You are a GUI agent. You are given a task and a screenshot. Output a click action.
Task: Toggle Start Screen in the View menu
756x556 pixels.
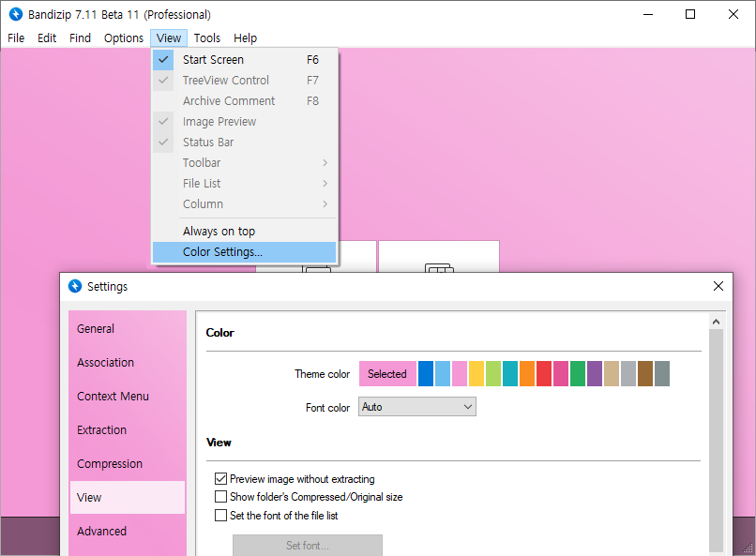(213, 60)
